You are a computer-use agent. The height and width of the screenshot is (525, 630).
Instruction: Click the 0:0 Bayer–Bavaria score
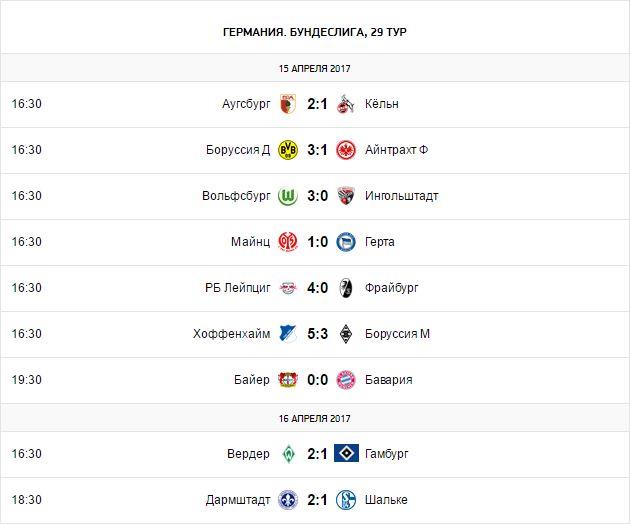click(x=316, y=380)
